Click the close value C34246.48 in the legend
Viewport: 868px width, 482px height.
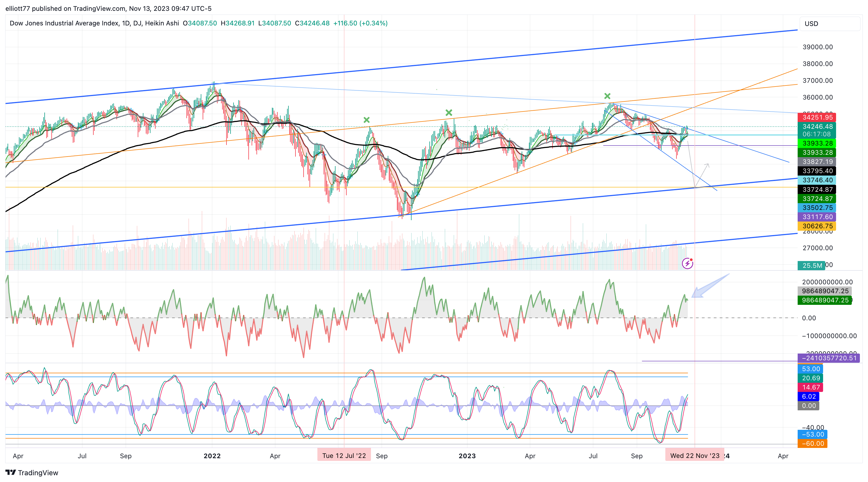312,23
